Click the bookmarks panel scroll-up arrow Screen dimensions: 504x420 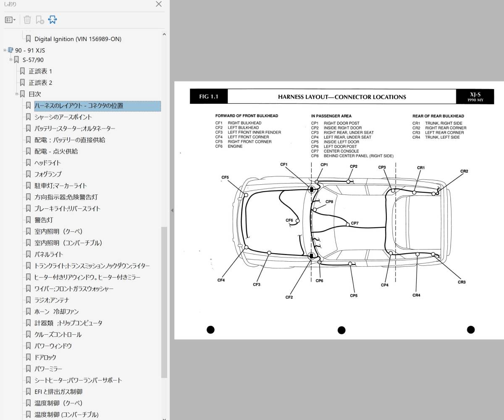pos(164,34)
